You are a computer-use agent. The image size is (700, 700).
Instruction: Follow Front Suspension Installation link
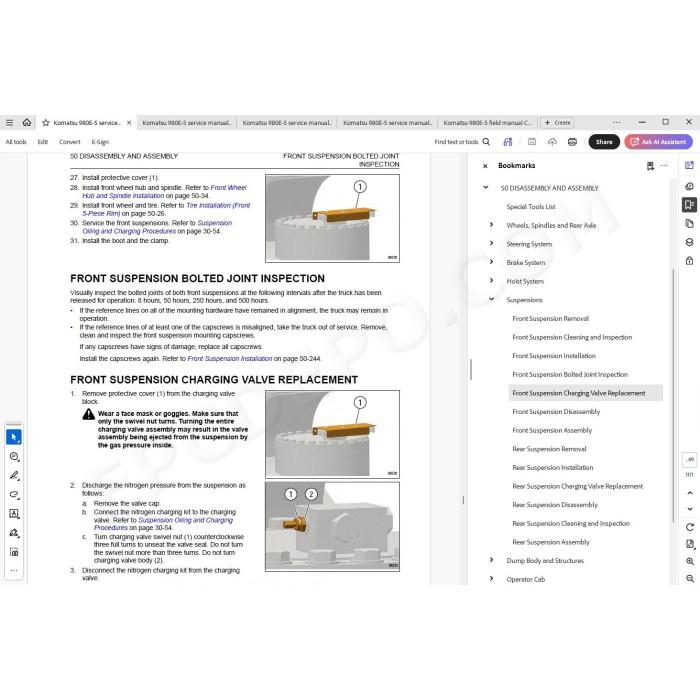point(229,358)
